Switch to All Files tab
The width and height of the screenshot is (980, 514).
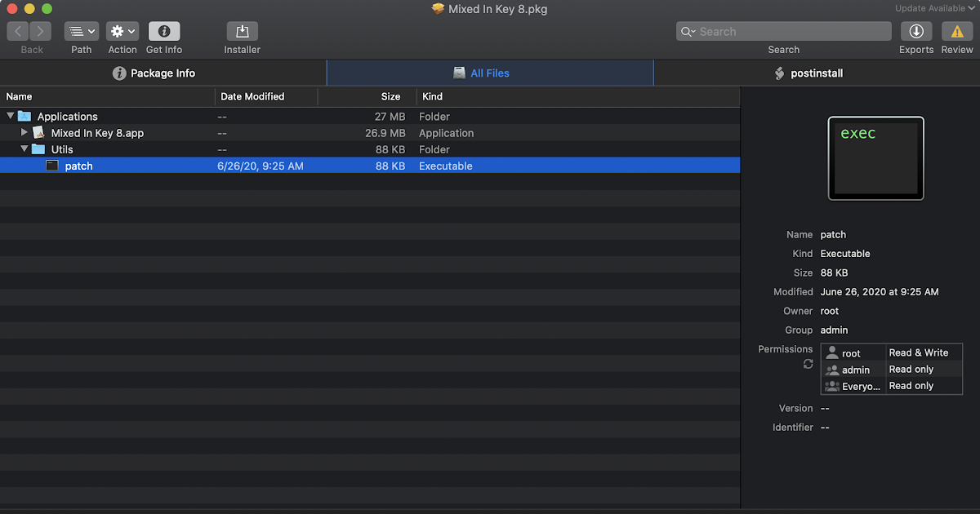[490, 73]
